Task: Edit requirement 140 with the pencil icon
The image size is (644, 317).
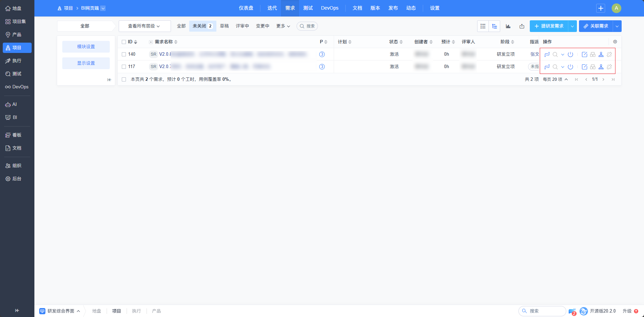Action: click(584, 54)
